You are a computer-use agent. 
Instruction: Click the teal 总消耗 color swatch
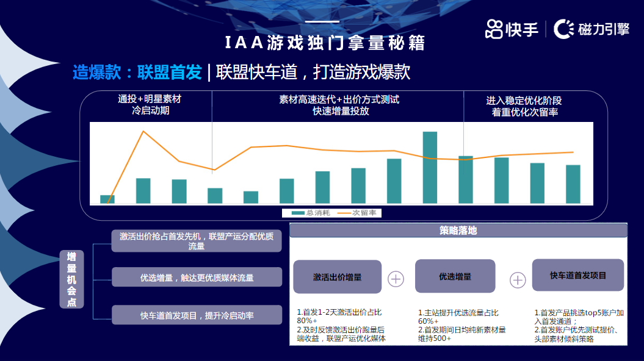coord(297,212)
